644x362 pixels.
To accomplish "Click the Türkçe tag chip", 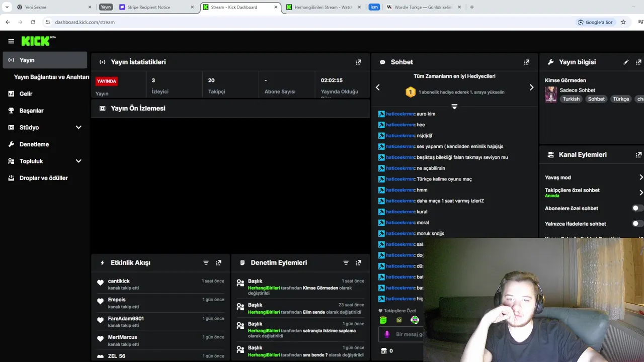I will tap(621, 99).
